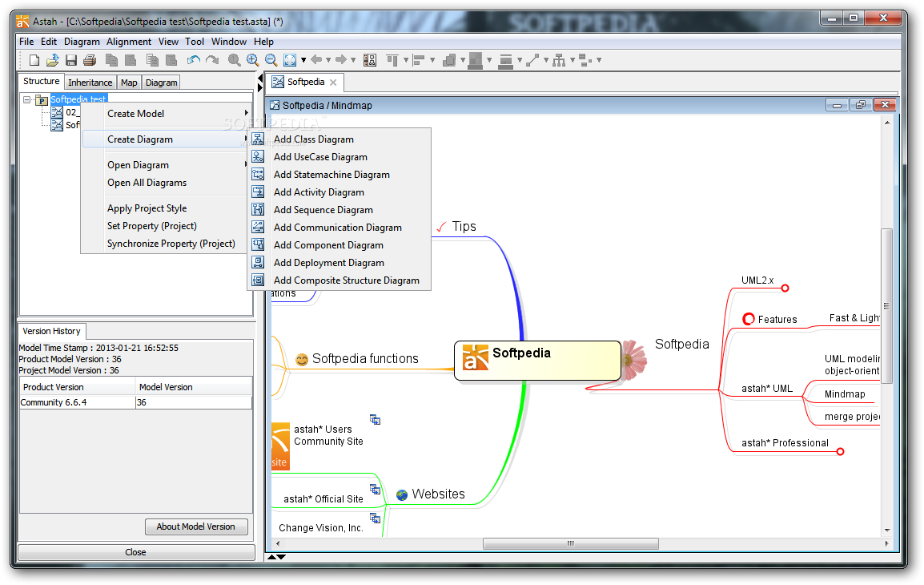The width and height of the screenshot is (924, 585).
Task: Click the line style toolbar icon
Action: (x=532, y=60)
